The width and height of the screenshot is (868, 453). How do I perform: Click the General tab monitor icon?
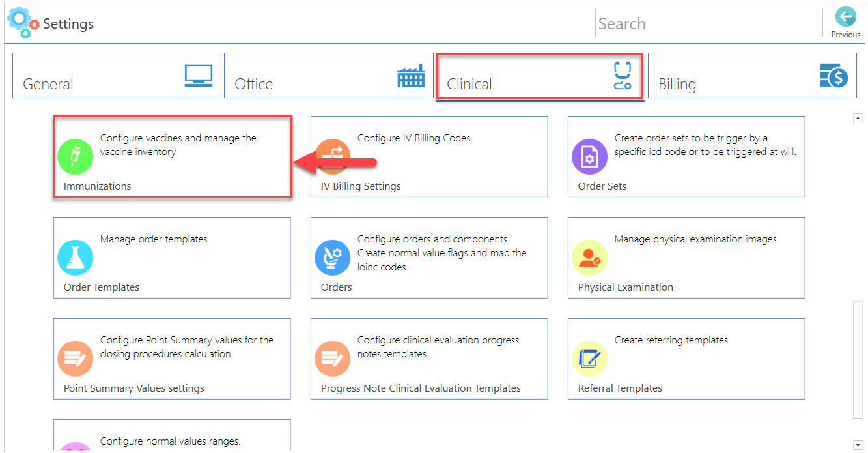(198, 76)
